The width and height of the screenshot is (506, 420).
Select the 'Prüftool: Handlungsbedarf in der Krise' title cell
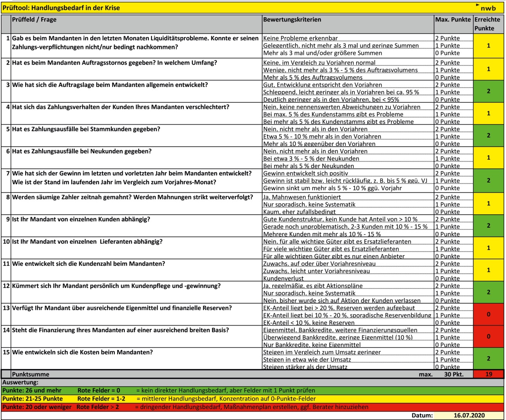pyautogui.click(x=61, y=8)
